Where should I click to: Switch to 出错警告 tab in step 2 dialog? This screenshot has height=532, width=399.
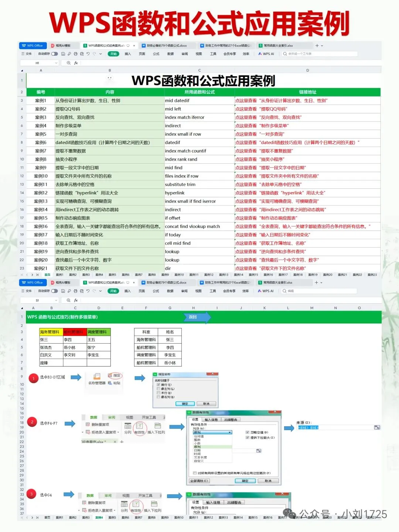click(231, 420)
